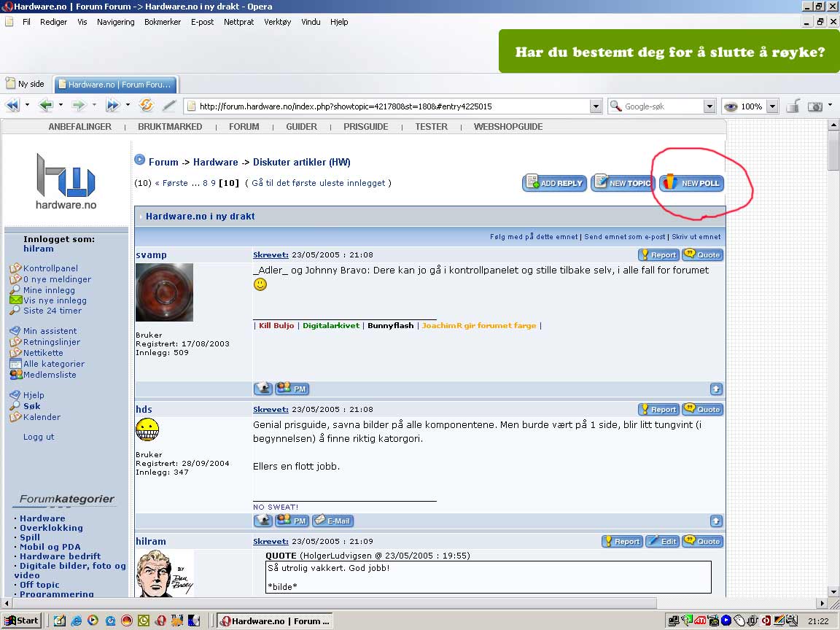Click the Windows Start button
840x630 pixels.
click(21, 621)
